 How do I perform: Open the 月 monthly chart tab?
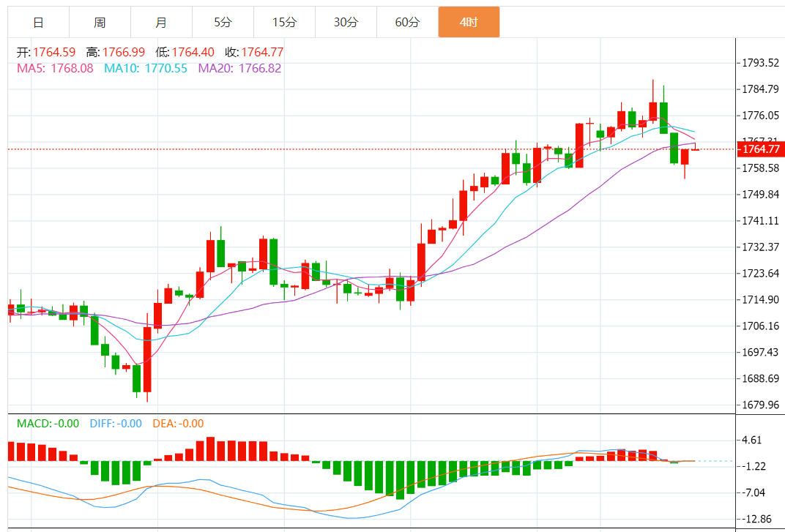(x=161, y=22)
